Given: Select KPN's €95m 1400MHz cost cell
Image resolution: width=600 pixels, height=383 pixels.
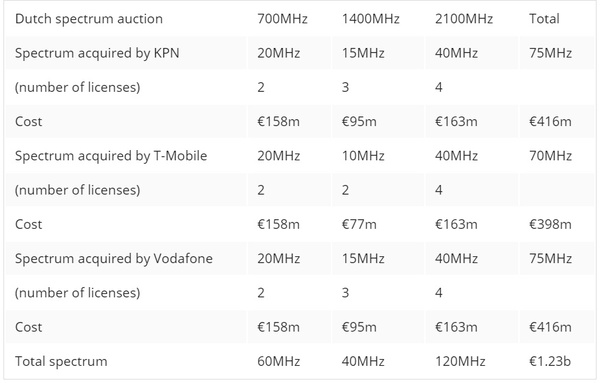Looking at the screenshot, I should [359, 122].
